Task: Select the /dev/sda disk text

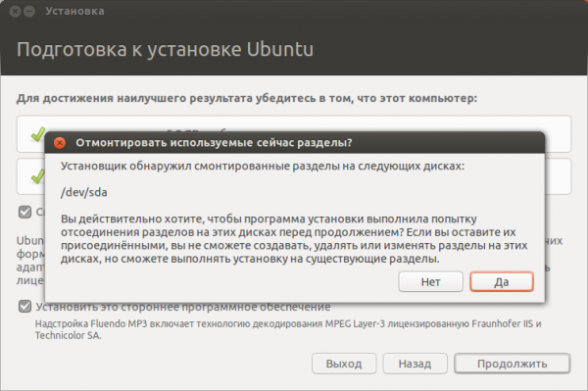Action: (84, 192)
